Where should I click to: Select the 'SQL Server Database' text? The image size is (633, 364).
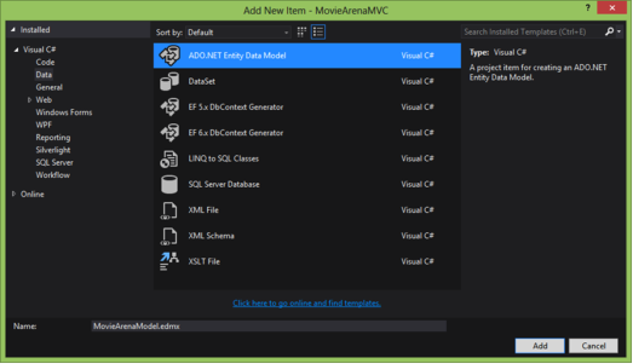coord(224,185)
